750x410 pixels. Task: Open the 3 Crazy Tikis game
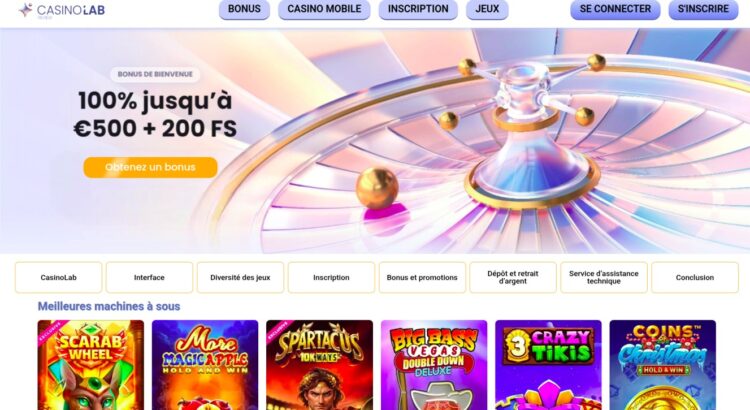[x=548, y=365]
